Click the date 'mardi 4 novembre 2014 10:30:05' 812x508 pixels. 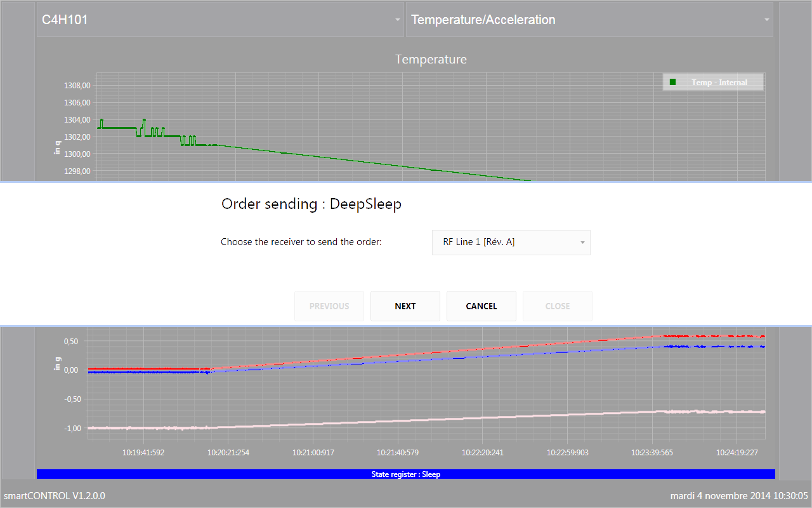coord(740,495)
